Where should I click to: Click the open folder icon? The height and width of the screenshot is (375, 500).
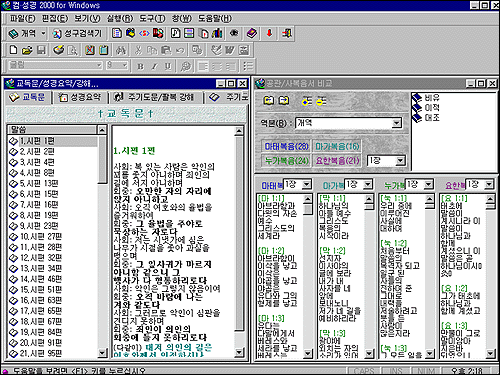27,50
